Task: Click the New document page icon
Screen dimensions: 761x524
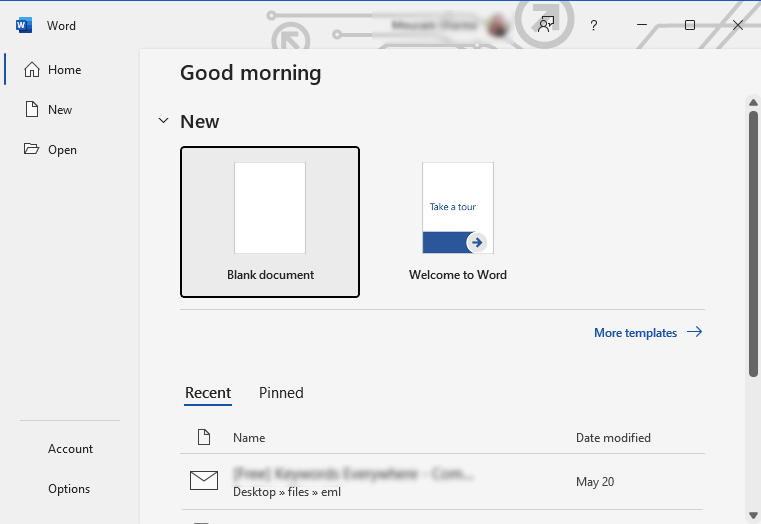Action: click(x=32, y=109)
